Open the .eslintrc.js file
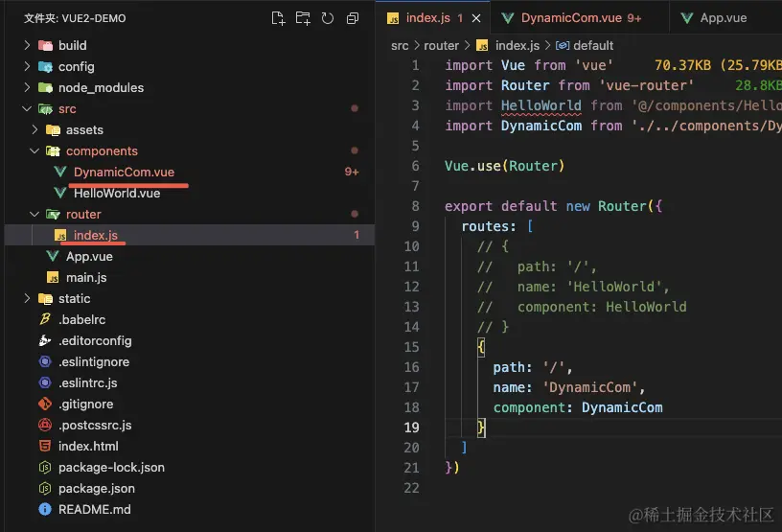The width and height of the screenshot is (782, 532). [x=88, y=382]
